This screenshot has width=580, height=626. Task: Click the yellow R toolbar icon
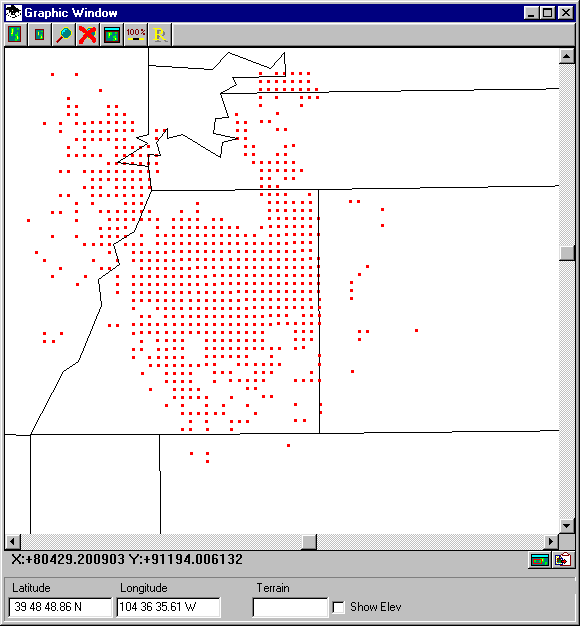point(160,35)
